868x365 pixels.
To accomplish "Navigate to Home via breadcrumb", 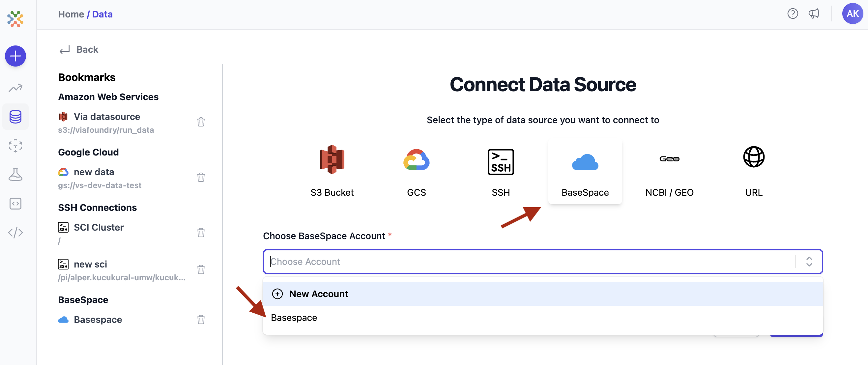I will point(71,14).
